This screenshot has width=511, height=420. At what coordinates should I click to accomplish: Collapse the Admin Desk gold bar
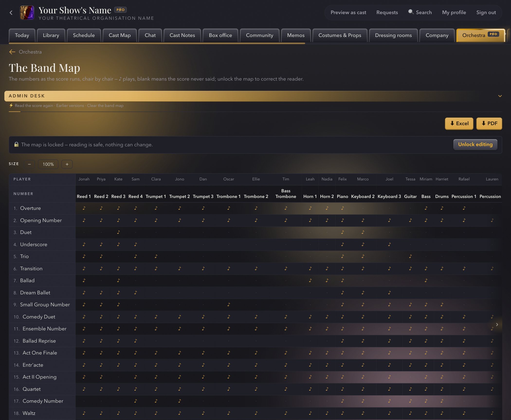pyautogui.click(x=253, y=96)
